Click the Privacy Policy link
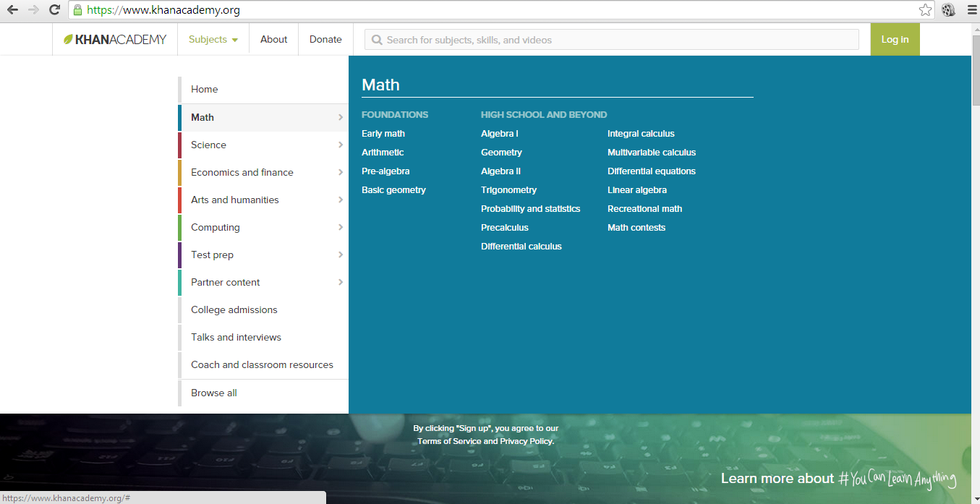 point(527,441)
